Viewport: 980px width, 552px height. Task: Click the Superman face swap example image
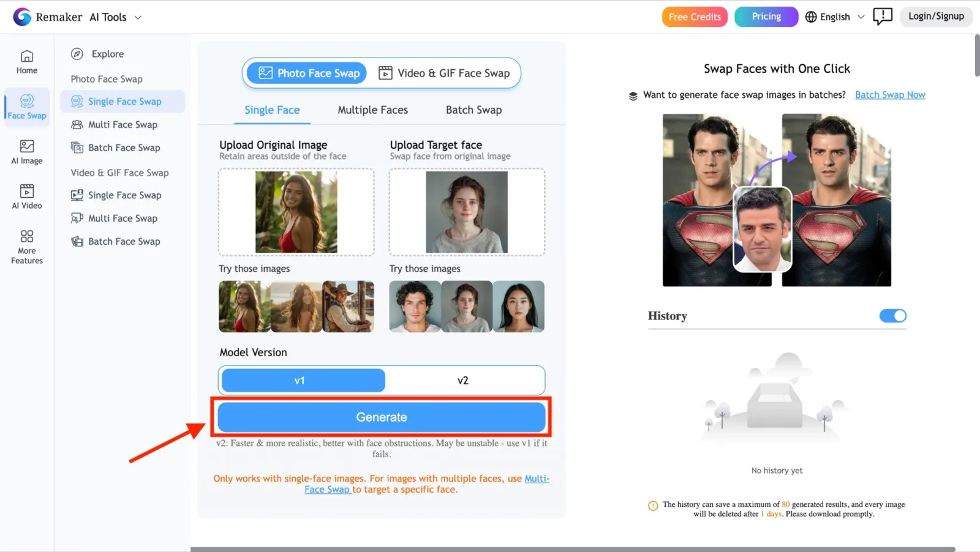pos(777,200)
